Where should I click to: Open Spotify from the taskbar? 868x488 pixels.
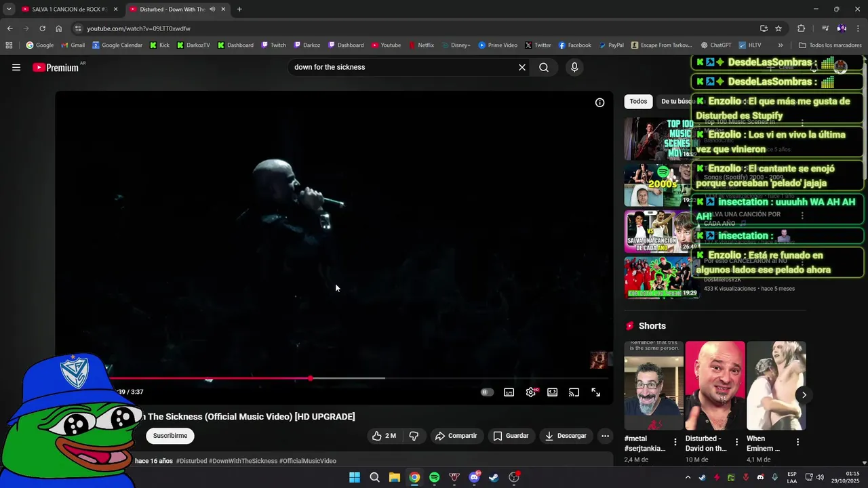(x=435, y=477)
